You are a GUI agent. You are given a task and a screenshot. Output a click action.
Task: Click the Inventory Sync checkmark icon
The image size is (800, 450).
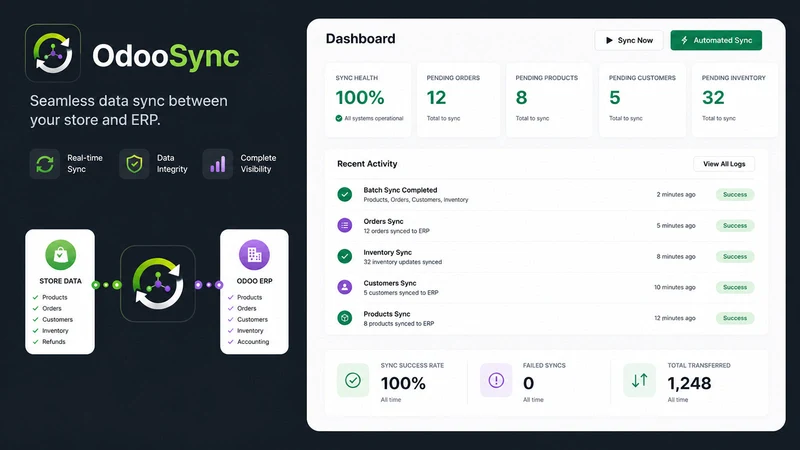coord(345,256)
